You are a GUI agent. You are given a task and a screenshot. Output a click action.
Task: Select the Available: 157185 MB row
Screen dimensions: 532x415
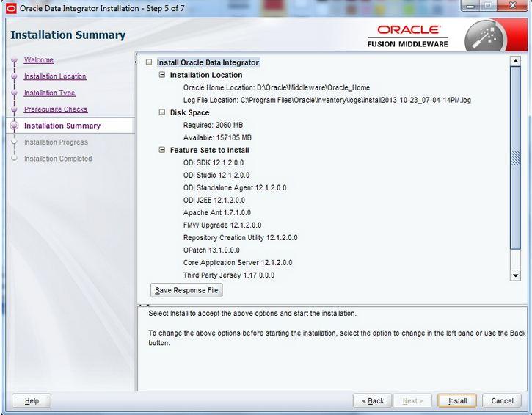pos(217,138)
